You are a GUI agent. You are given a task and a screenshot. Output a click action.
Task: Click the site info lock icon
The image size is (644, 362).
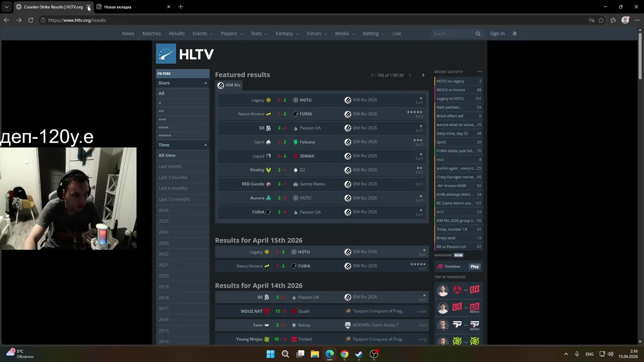pyautogui.click(x=43, y=20)
